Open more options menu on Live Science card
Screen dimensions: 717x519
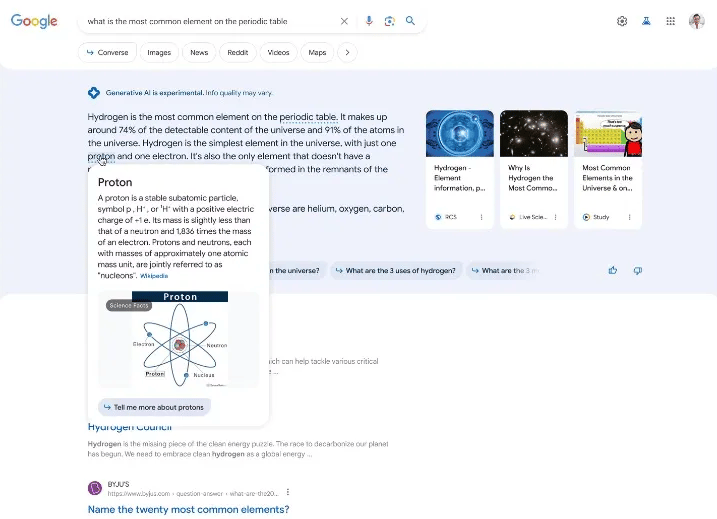(556, 217)
